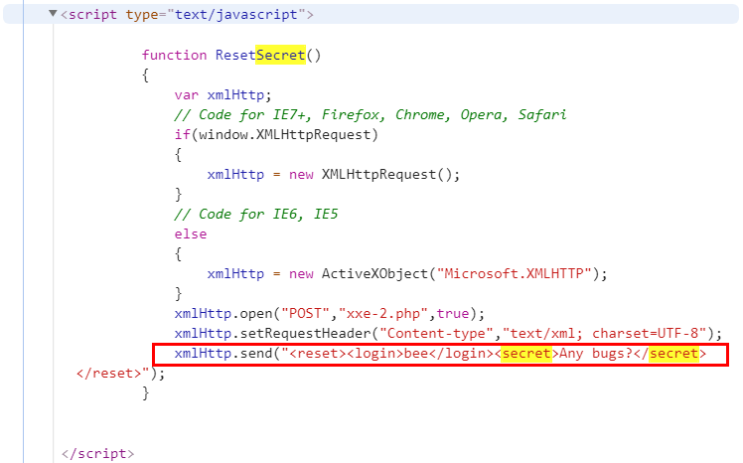Click the ActiveXObject("Microsoft.XMLHTTP") line

coord(407,274)
